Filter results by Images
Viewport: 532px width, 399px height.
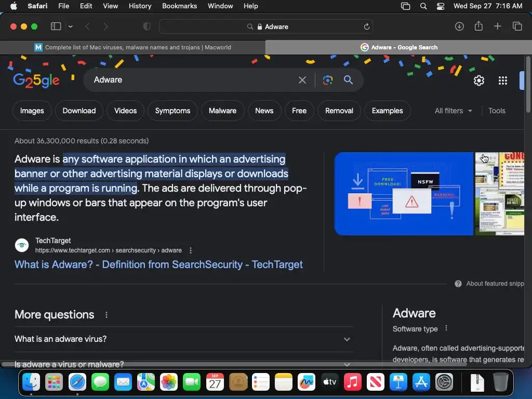pyautogui.click(x=32, y=111)
